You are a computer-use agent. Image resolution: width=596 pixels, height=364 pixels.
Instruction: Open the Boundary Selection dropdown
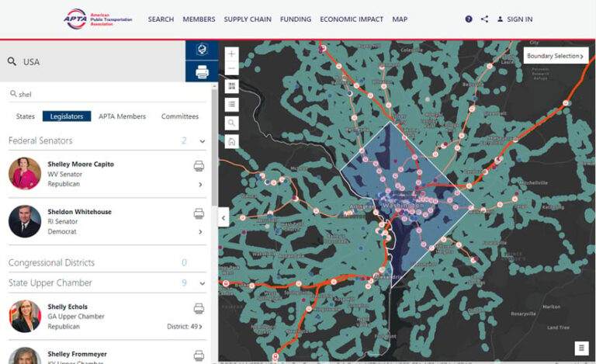556,56
